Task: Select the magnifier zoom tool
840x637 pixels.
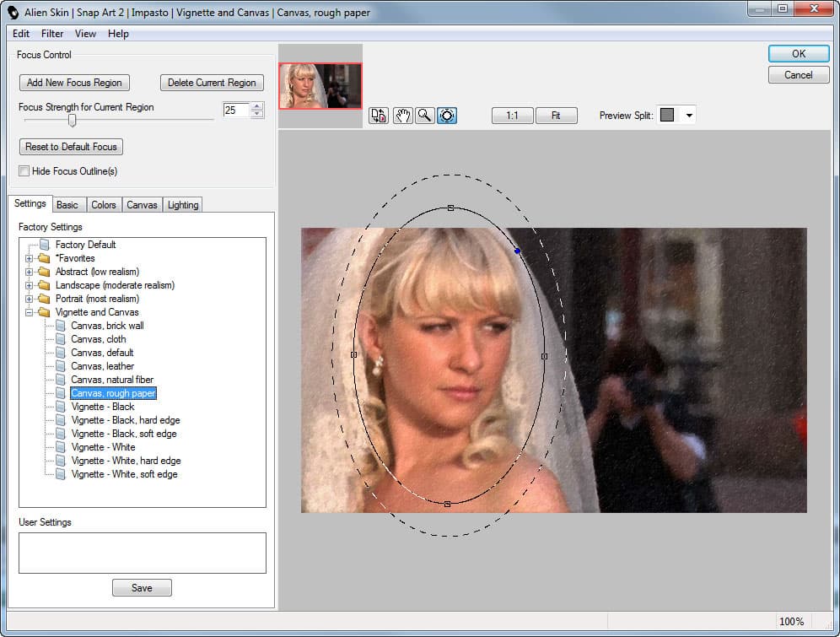Action: (x=425, y=116)
